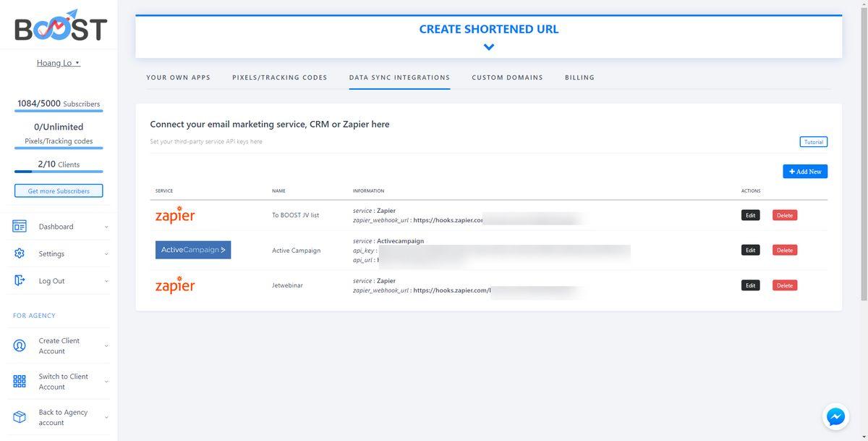Expand the Create Client Account arrow

tap(106, 346)
